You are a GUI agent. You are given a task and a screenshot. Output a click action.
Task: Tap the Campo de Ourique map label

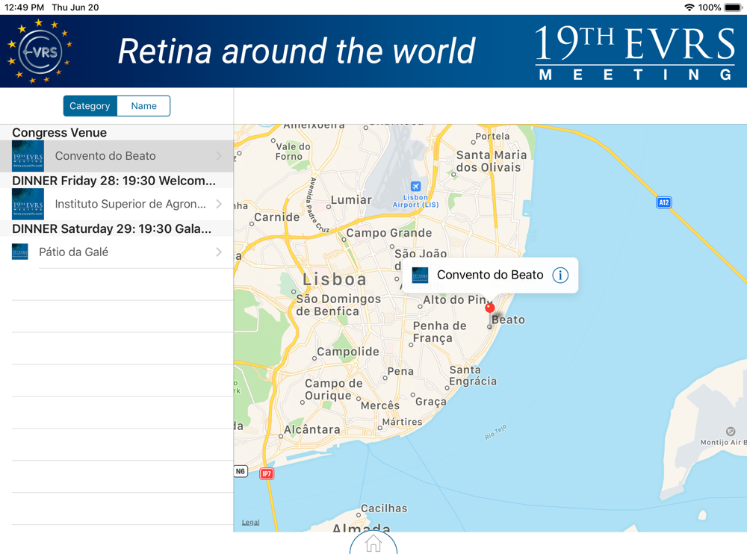click(333, 390)
